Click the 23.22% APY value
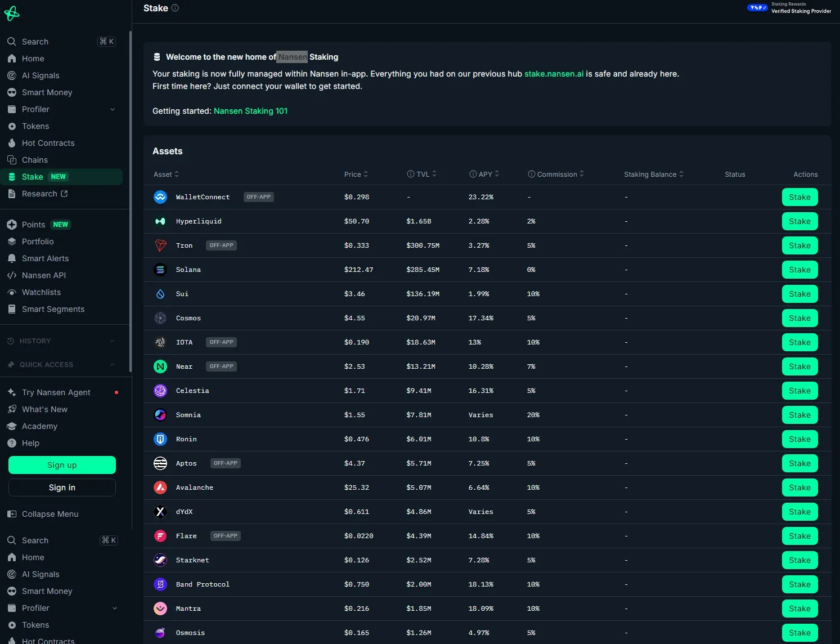Image resolution: width=840 pixels, height=644 pixels. (481, 197)
